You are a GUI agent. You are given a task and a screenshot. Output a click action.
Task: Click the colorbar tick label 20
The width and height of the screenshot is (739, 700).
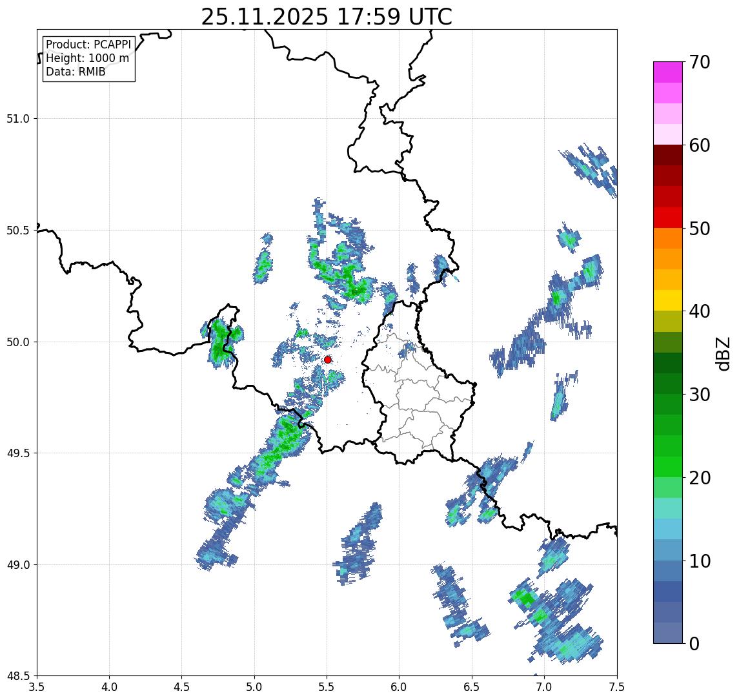(x=700, y=478)
